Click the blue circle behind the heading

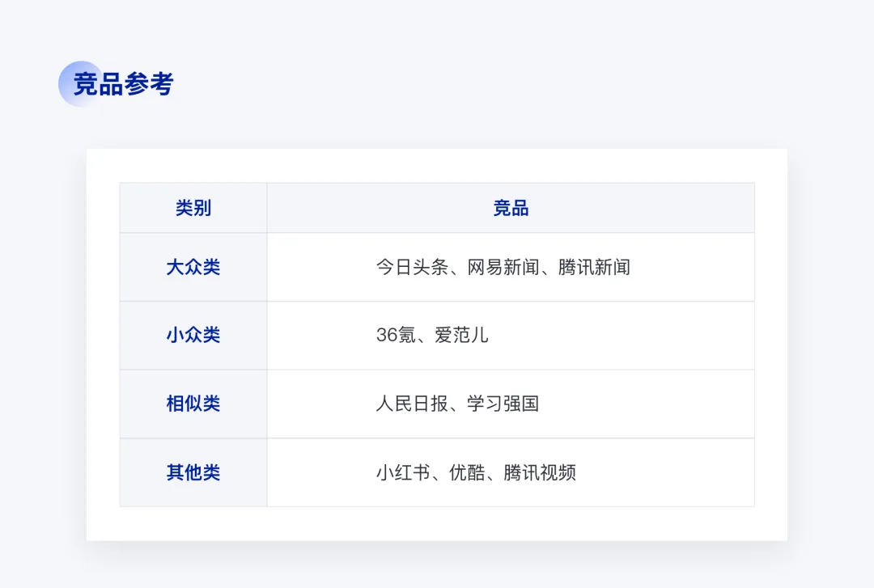click(x=82, y=83)
